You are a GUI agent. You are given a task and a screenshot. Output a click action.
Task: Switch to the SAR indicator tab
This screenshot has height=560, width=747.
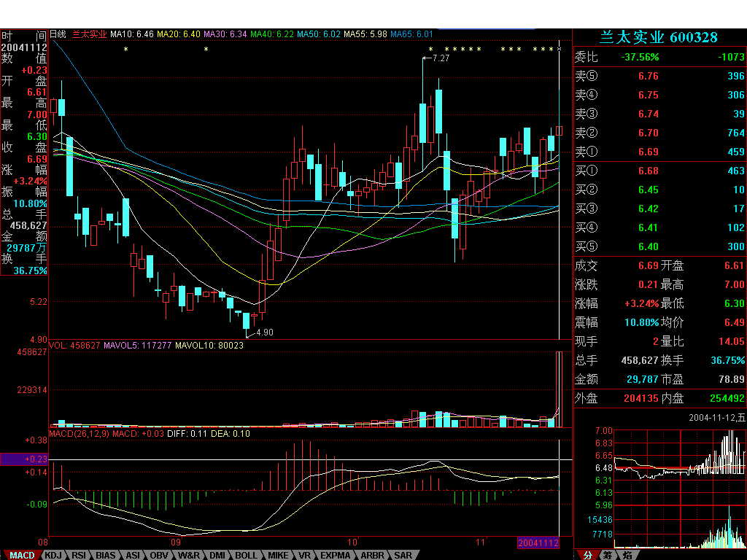[x=403, y=555]
